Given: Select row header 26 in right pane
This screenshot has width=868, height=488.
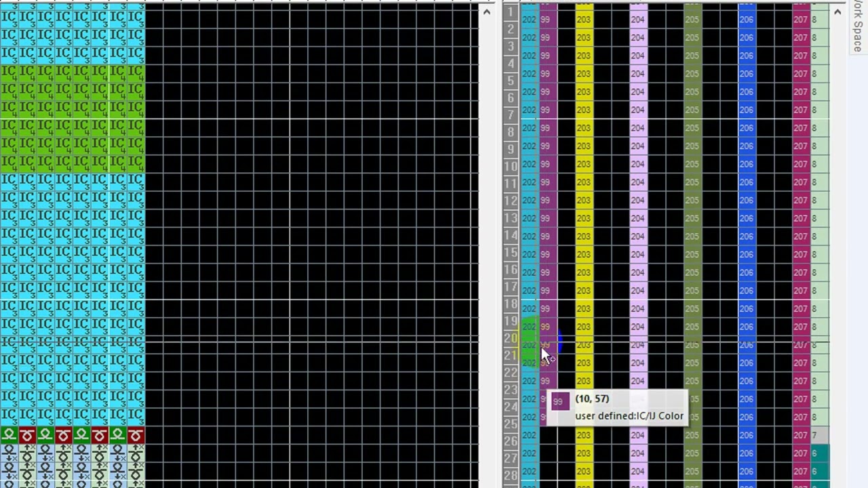Looking at the screenshot, I should click(511, 441).
